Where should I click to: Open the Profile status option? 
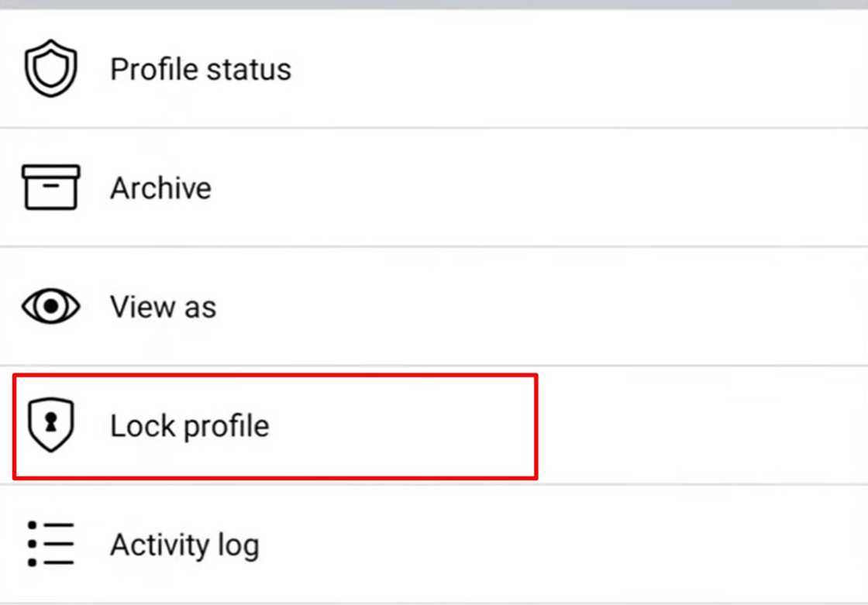click(201, 68)
